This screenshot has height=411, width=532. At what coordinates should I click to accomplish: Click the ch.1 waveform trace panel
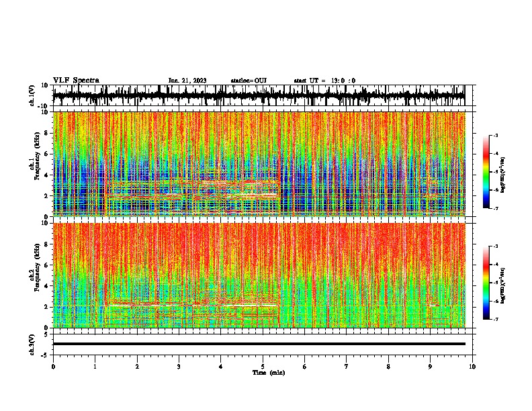[262, 95]
